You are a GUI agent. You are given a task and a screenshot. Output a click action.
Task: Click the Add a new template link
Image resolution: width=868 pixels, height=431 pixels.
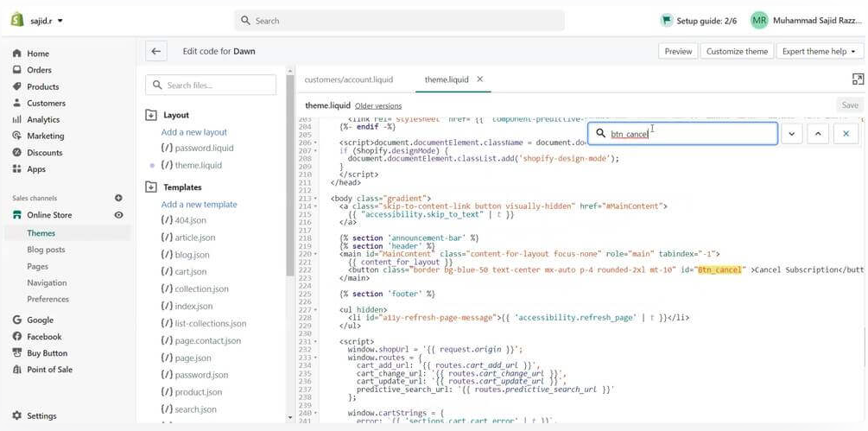coord(199,205)
